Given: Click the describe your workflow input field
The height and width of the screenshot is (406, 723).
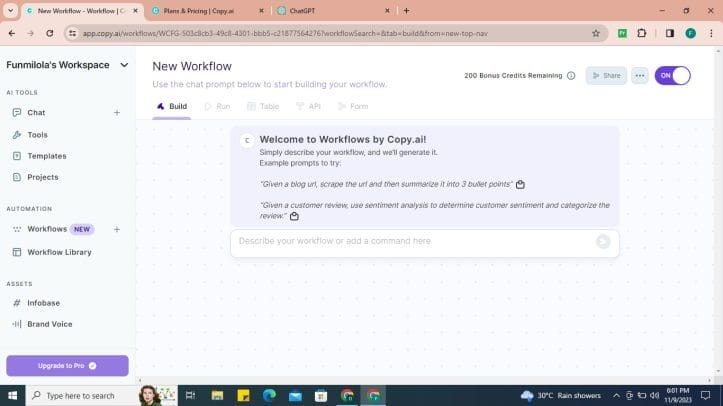Looking at the screenshot, I should pyautogui.click(x=410, y=241).
